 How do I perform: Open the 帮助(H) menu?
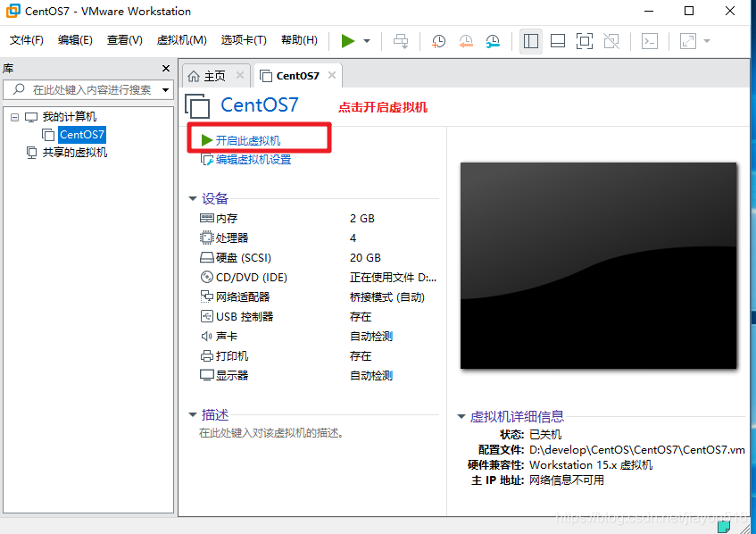pyautogui.click(x=299, y=40)
